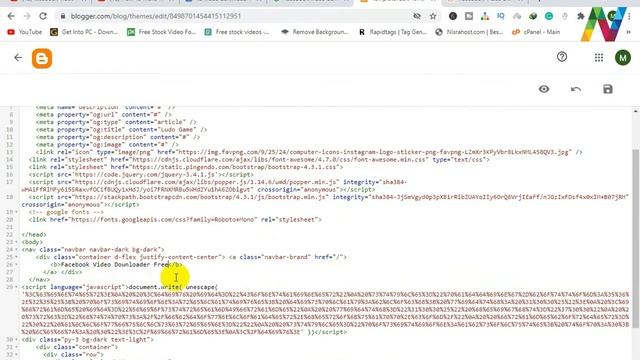
Task: Open the Nisrahost.com bookmark
Action: coord(469,32)
